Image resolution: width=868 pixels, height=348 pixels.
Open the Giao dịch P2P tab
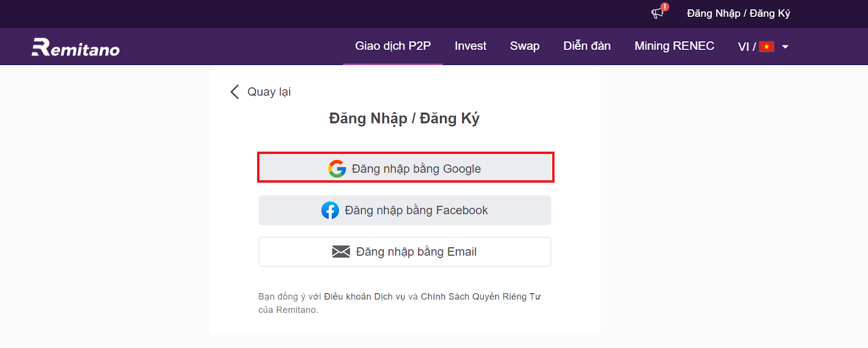coord(393,46)
